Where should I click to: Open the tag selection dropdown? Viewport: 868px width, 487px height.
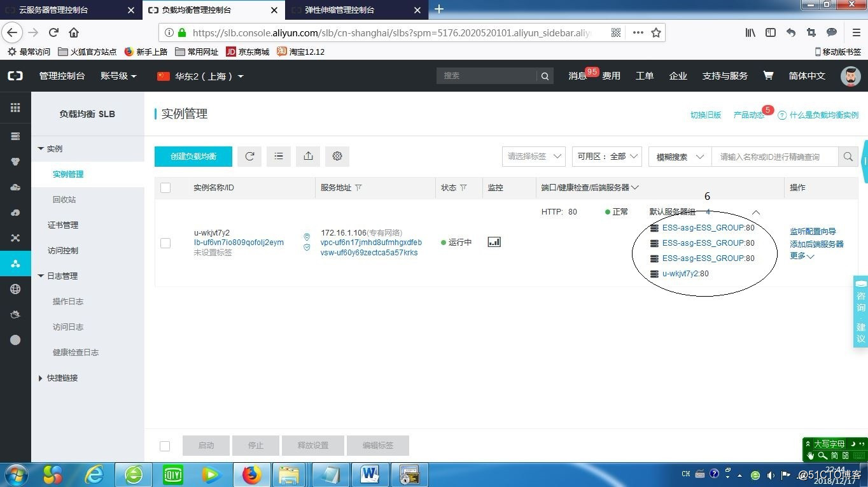pos(534,157)
